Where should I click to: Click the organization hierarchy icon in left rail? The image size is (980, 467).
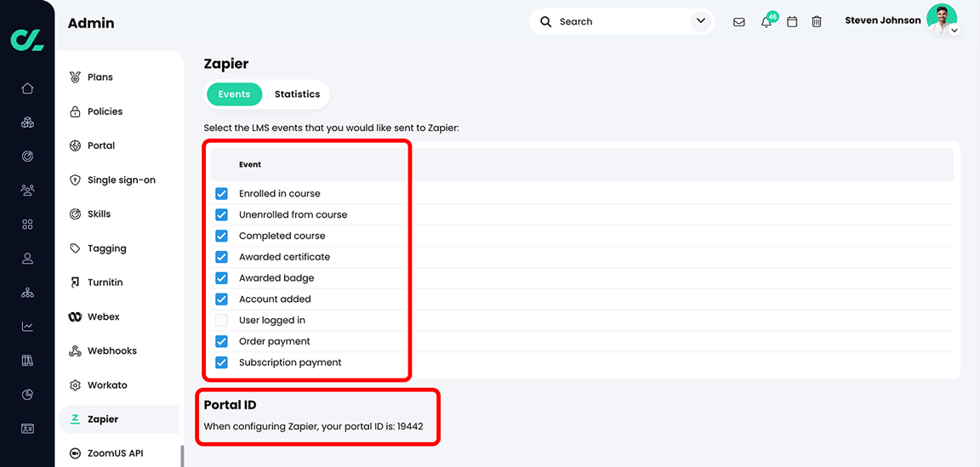tap(27, 293)
